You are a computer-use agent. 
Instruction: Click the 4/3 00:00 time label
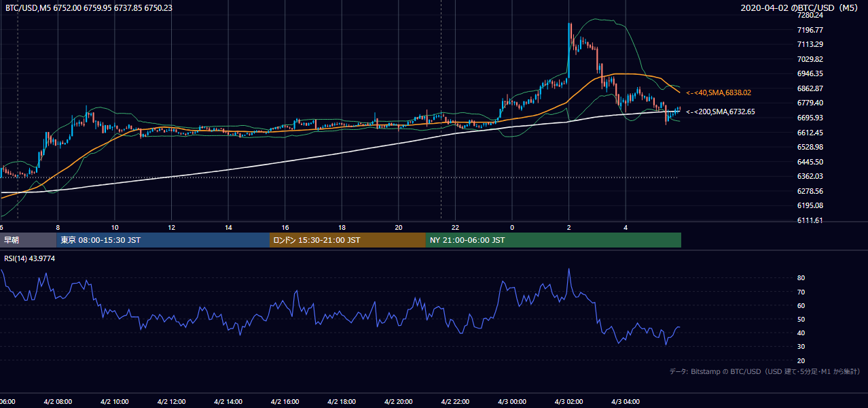(x=512, y=402)
